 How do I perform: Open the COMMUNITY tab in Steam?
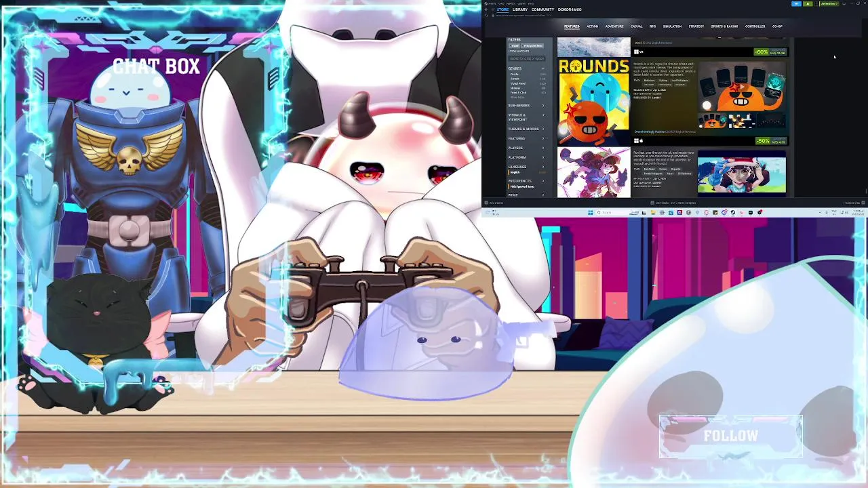coord(542,9)
